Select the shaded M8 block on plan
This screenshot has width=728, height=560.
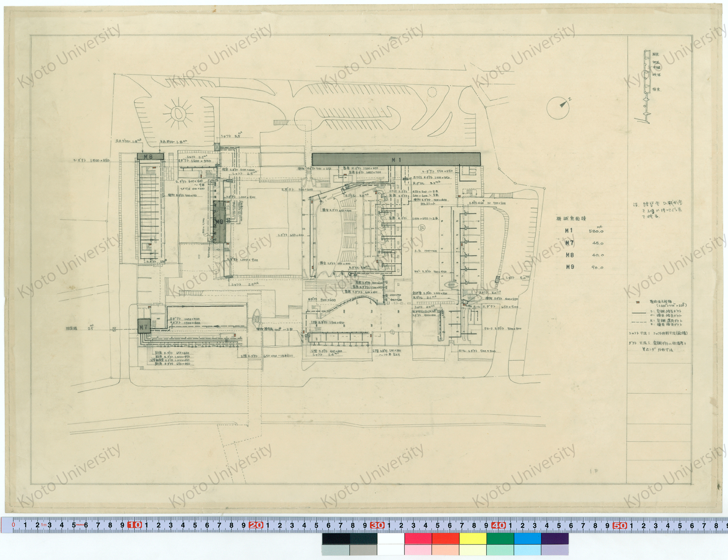[150, 156]
